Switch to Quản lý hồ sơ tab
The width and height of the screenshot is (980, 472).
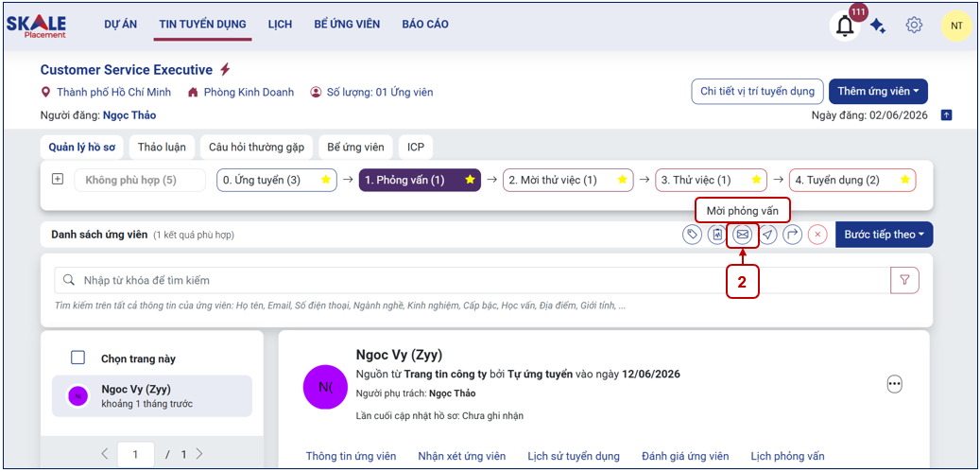[x=82, y=148]
